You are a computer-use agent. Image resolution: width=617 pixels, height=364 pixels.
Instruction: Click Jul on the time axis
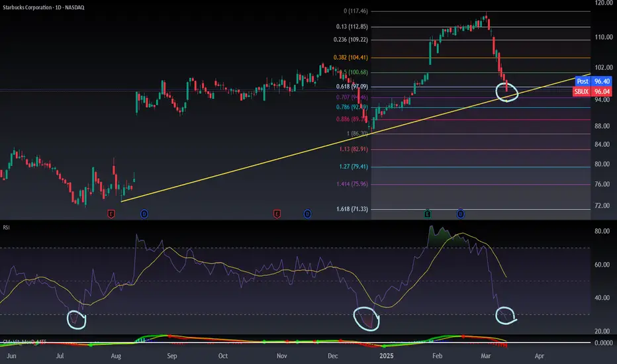[x=60, y=356]
